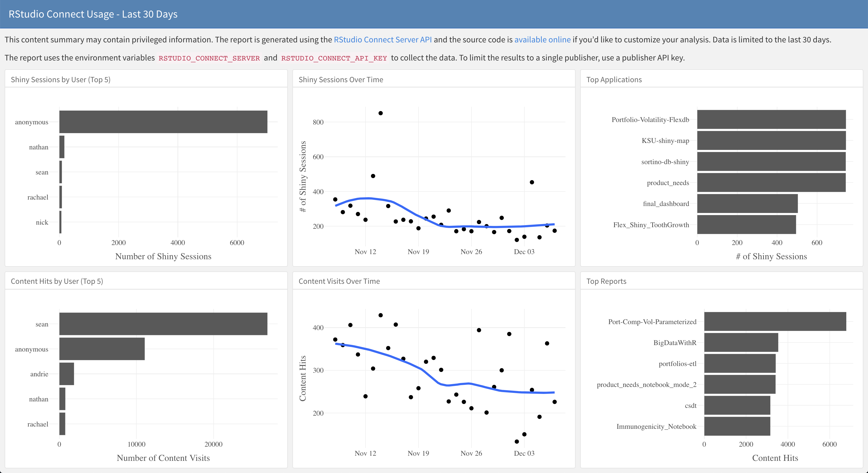Open the RStudio Connect Server API link

382,40
